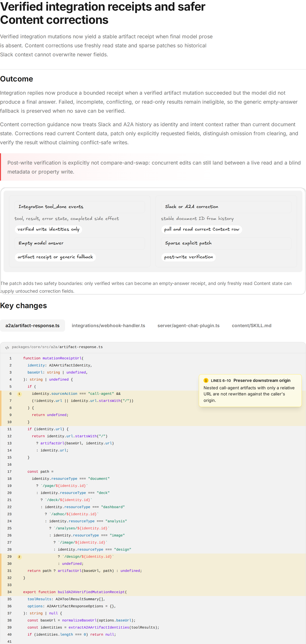Screen dimensions: 306x644
Task: Click the file path packages/core/src/a2a/artifact-response.ts
Action: pos(57,347)
